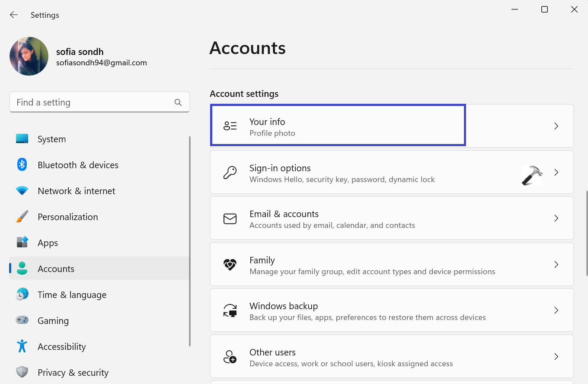This screenshot has width=588, height=384.
Task: Click the Privacy & security shield icon
Action: coord(22,372)
